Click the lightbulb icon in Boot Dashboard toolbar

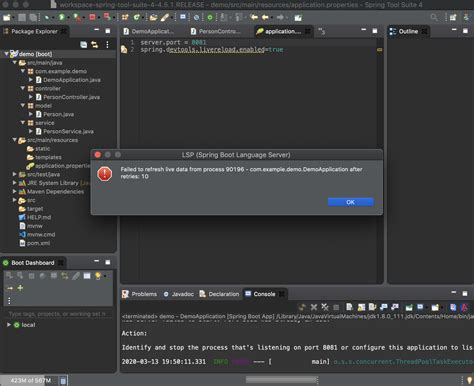pos(98,276)
